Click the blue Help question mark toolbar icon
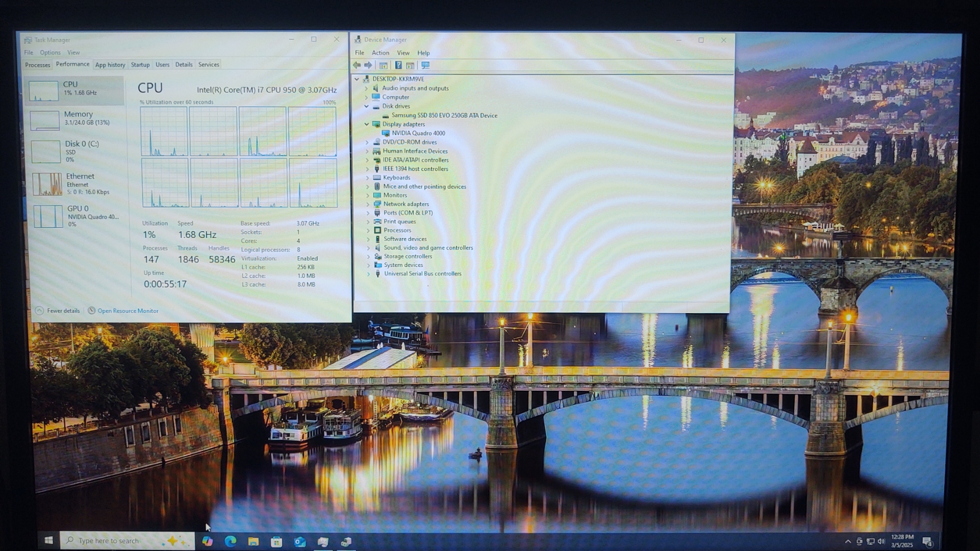The height and width of the screenshot is (551, 980). 398,65
